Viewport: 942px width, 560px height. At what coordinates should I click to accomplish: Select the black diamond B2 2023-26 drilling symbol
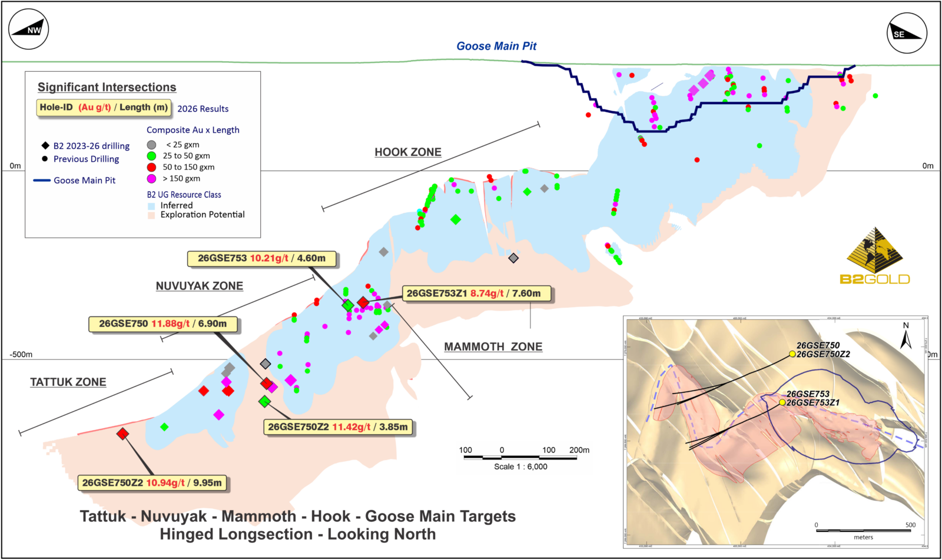45,145
